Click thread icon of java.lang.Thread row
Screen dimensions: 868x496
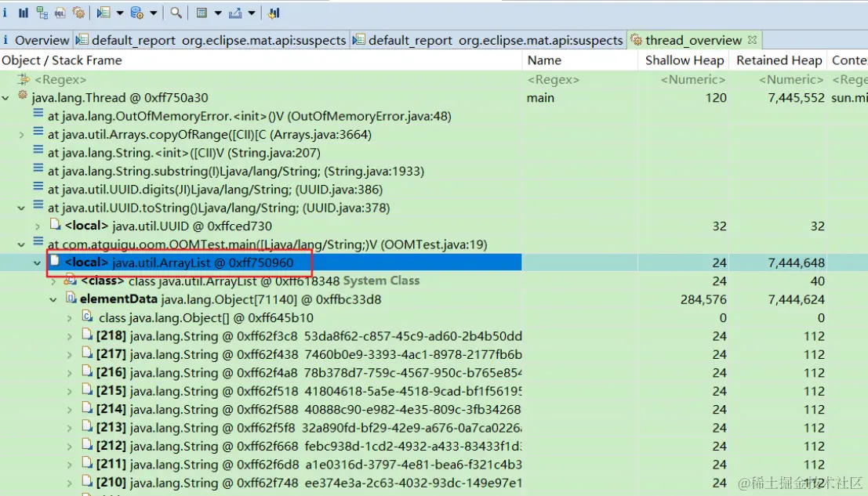(x=23, y=95)
